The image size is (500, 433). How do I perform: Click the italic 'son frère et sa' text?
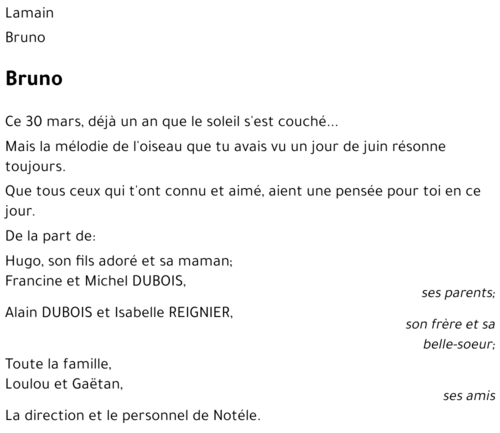[450, 324]
